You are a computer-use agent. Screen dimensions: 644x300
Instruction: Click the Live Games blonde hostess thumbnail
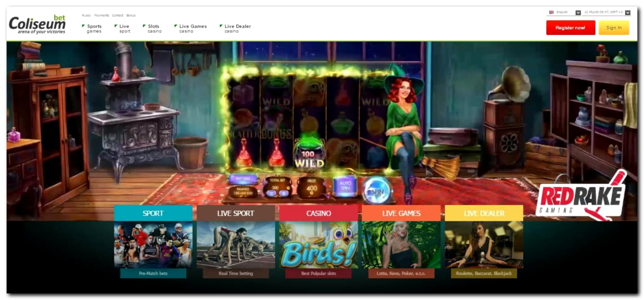coord(401,245)
